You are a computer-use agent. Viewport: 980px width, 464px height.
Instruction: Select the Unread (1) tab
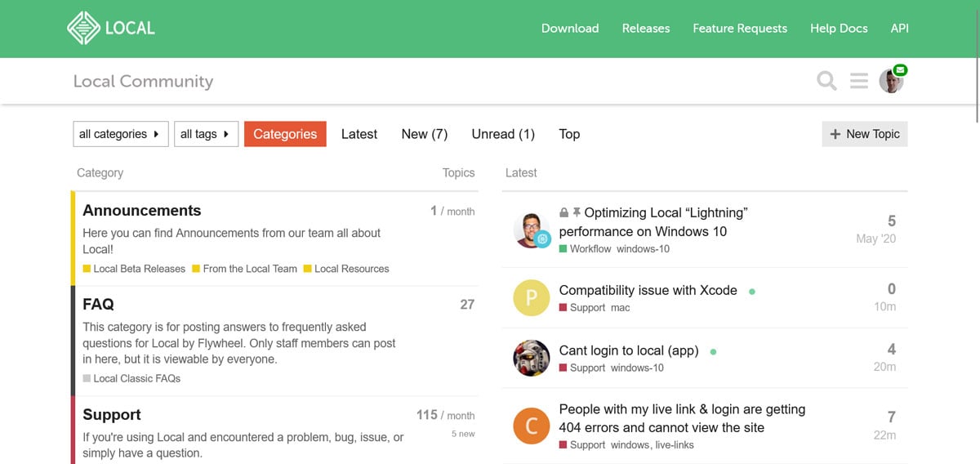click(503, 134)
